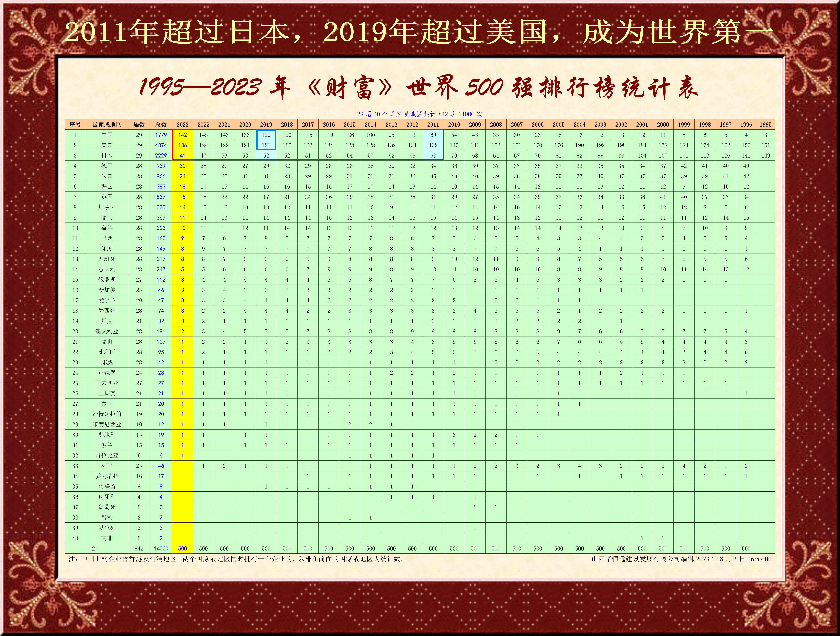Click the 国家或地区 column header

(x=107, y=124)
